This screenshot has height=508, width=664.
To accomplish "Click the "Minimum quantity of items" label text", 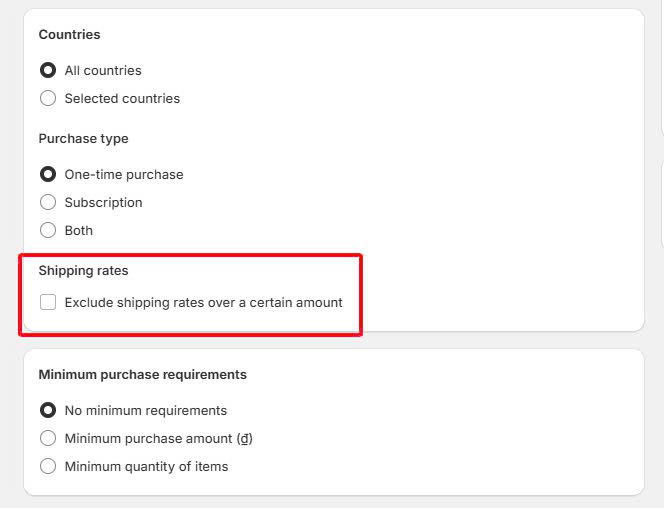I will [x=146, y=466].
